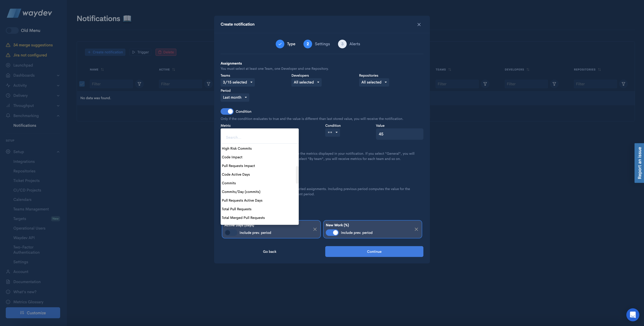The width and height of the screenshot is (644, 326).
Task: Open the Teams 3/15 selected dropdown
Action: click(x=237, y=82)
